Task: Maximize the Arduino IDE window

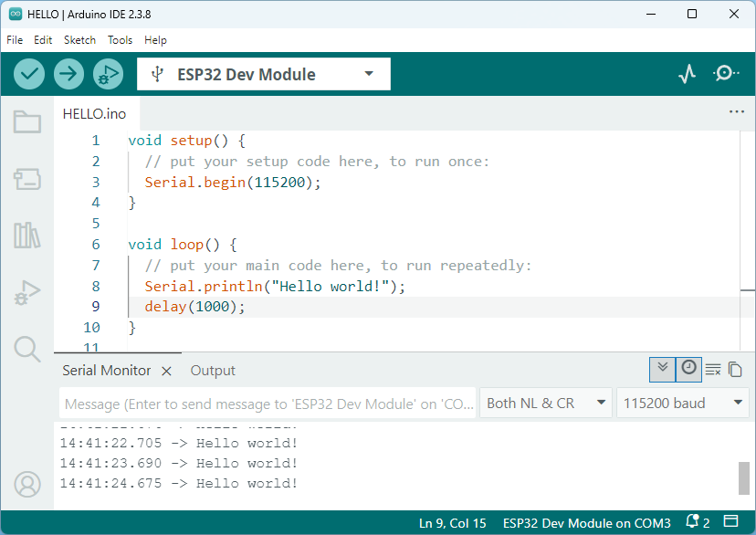Action: 692,14
